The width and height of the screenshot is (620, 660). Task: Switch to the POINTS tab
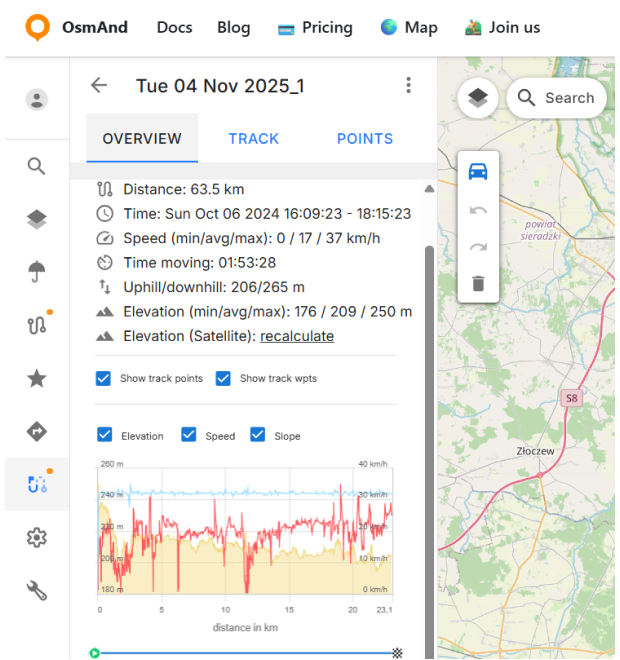click(x=364, y=139)
